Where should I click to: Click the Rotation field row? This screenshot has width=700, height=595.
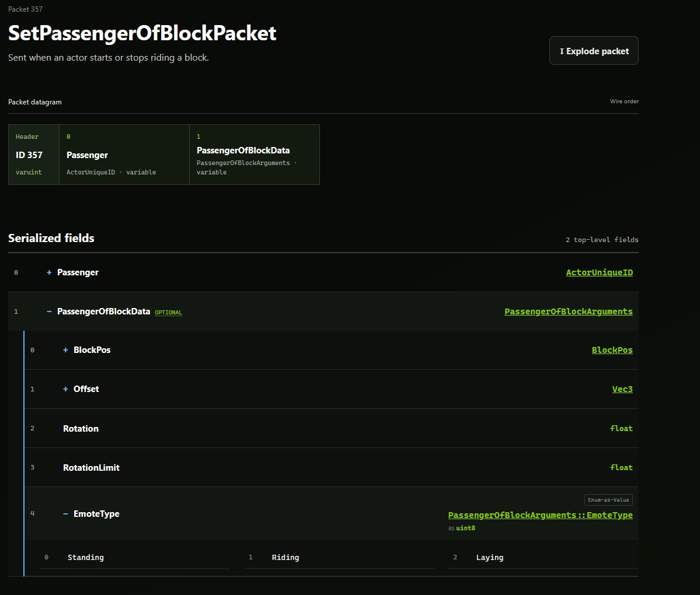point(331,428)
